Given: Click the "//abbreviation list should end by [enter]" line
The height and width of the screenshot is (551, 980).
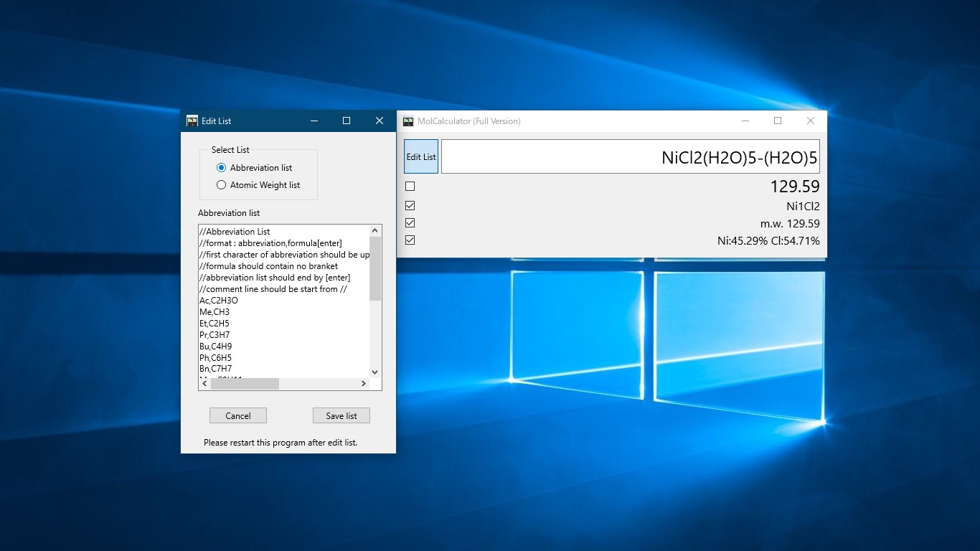Looking at the screenshot, I should click(x=275, y=278).
